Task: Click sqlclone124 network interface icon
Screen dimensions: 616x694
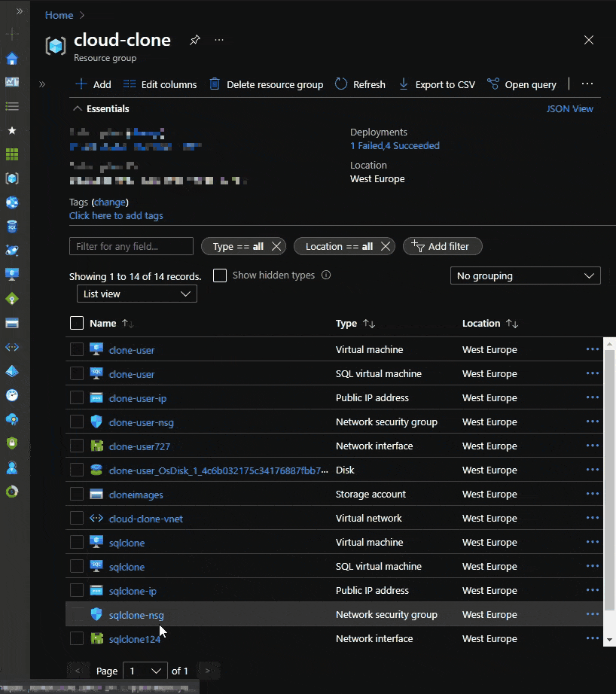Action: (96, 638)
